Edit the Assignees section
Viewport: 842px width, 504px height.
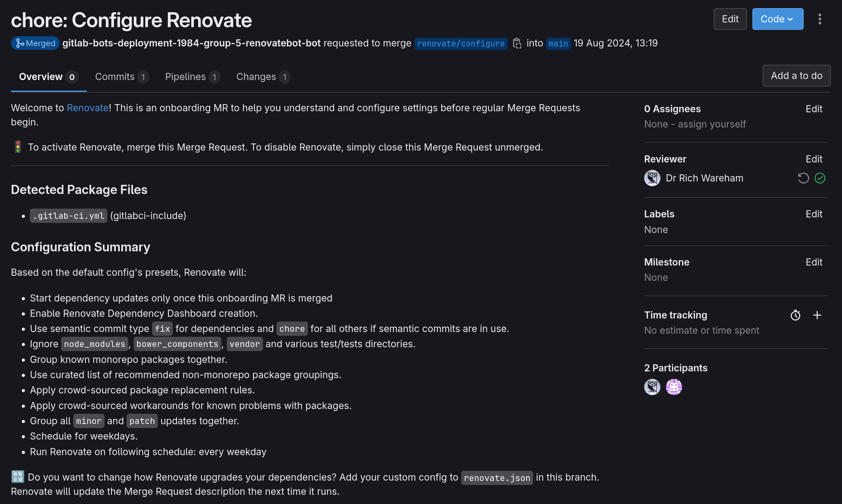pyautogui.click(x=813, y=109)
